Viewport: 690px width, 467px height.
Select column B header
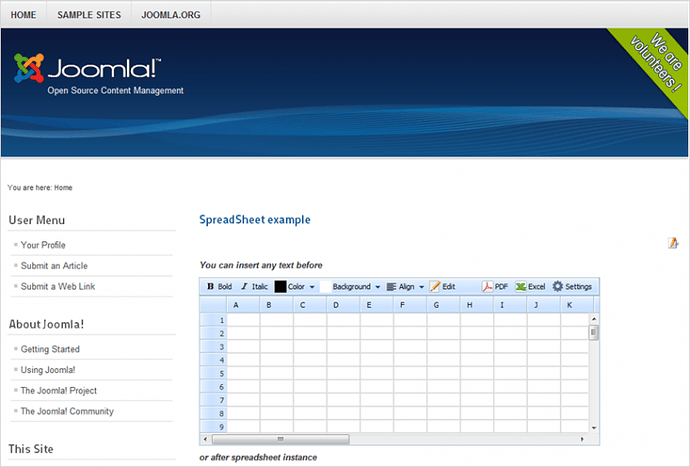(x=276, y=305)
